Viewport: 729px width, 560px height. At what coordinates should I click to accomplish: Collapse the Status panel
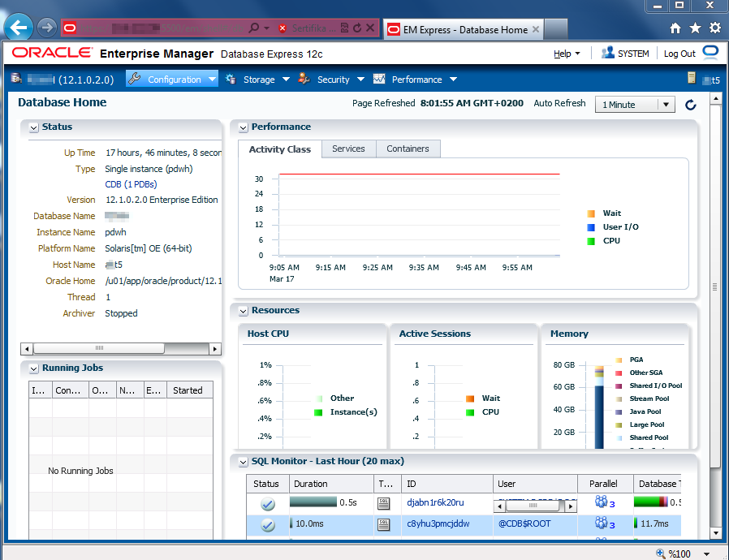pos(33,127)
